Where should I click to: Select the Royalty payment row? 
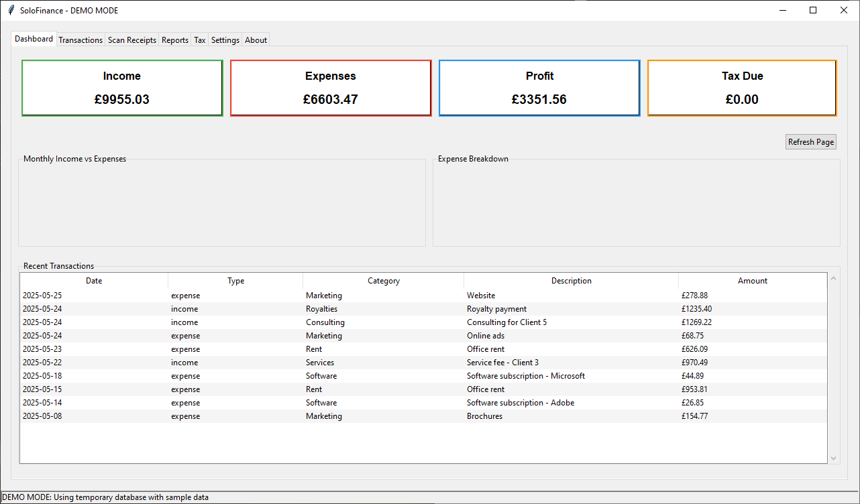point(423,309)
